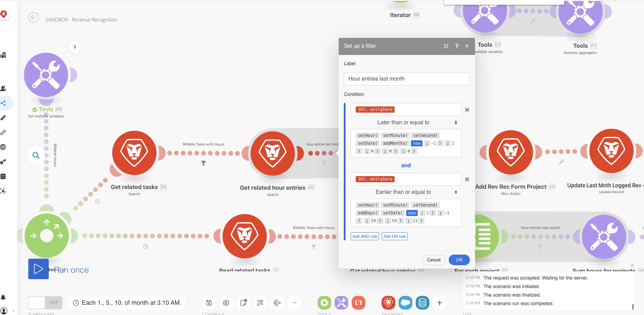The height and width of the screenshot is (315, 644).
Task: Remove the second condition rule
Action: pos(467,180)
